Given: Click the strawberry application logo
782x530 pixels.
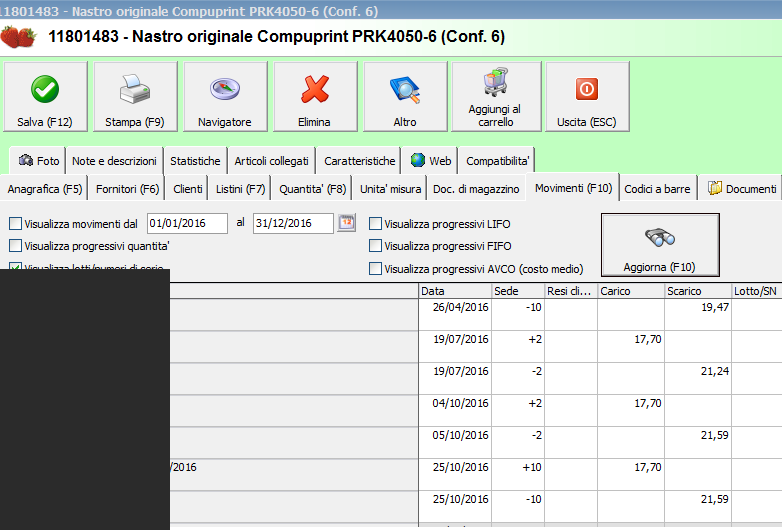Looking at the screenshot, I should pos(18,37).
